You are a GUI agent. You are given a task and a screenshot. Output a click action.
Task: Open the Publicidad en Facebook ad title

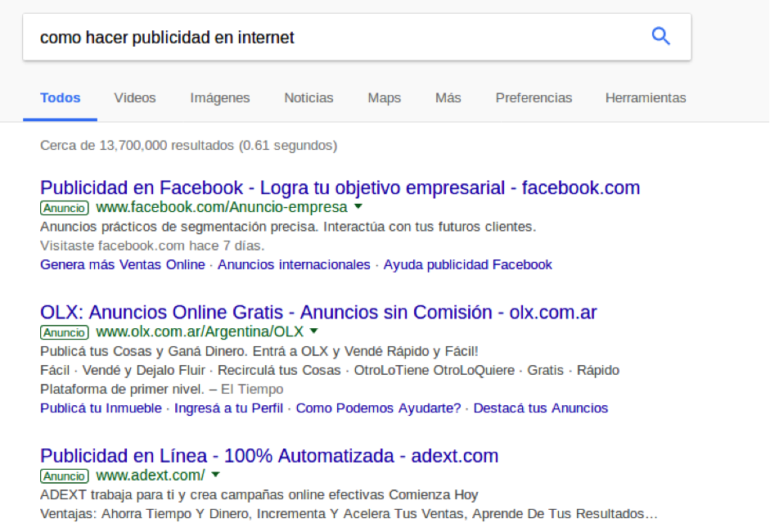click(340, 187)
